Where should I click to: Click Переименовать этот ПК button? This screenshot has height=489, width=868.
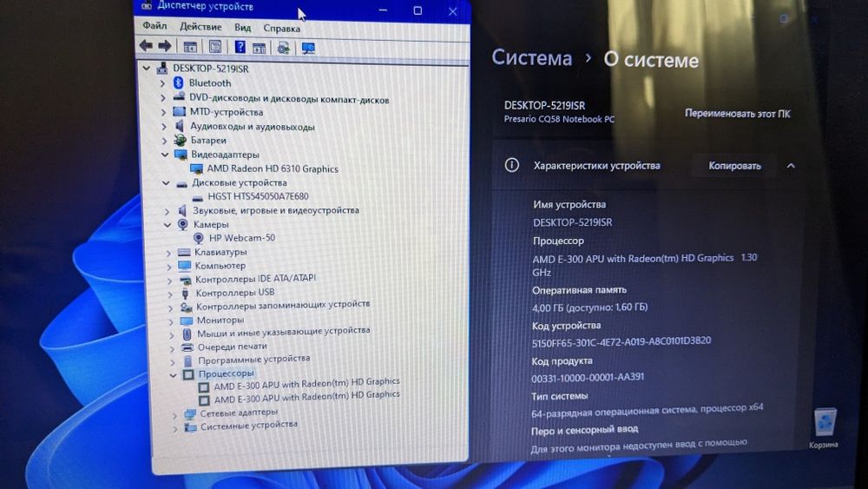737,114
